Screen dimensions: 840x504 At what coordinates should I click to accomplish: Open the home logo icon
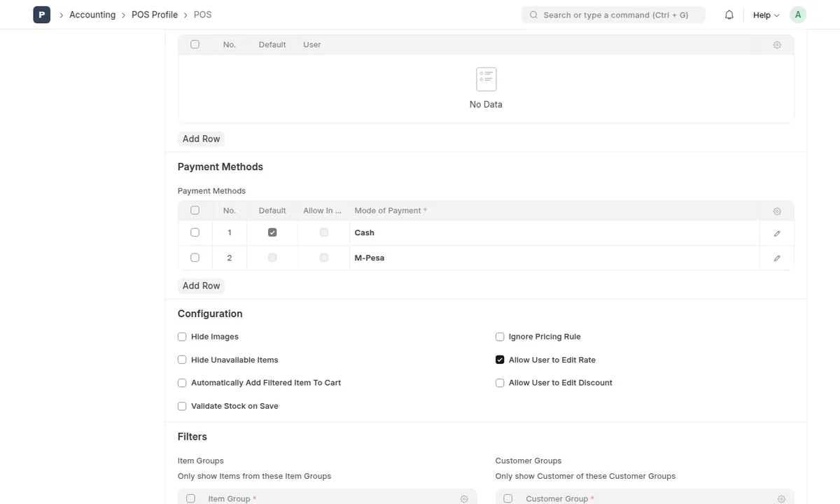[x=42, y=15]
